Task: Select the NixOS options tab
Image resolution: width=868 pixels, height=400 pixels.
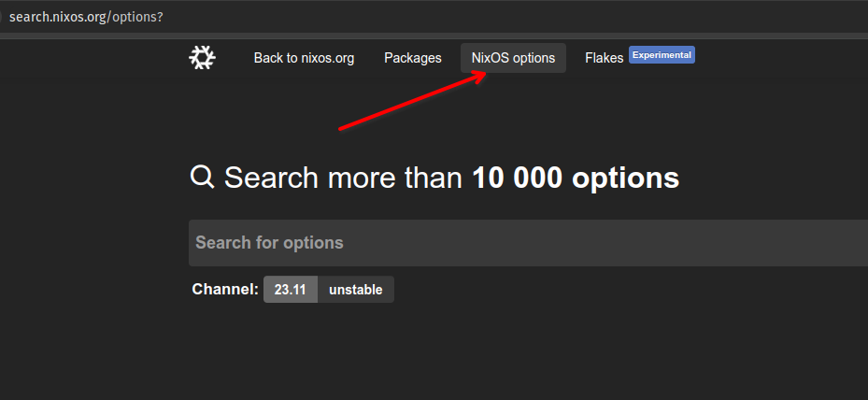Action: pyautogui.click(x=513, y=58)
